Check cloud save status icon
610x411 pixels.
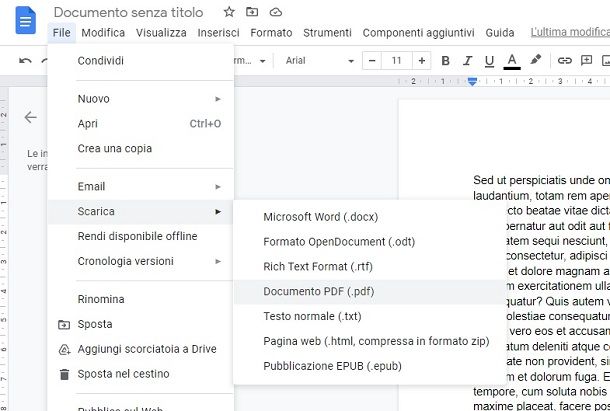[x=275, y=12]
